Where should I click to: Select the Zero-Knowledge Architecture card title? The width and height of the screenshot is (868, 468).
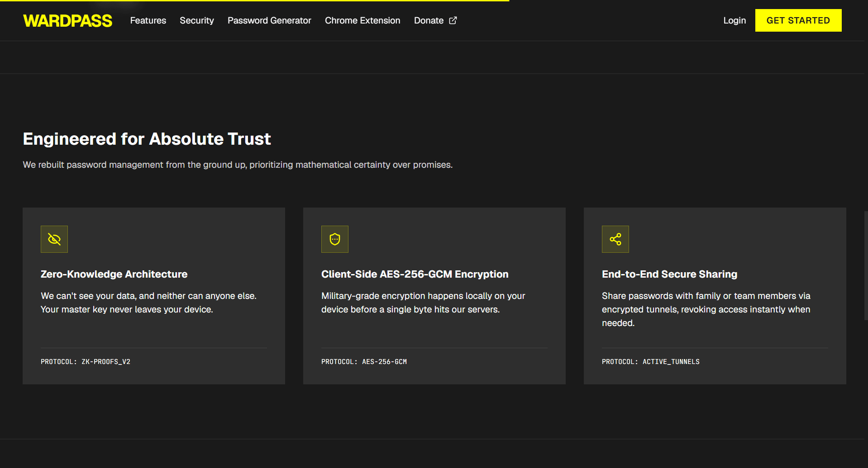click(x=114, y=274)
